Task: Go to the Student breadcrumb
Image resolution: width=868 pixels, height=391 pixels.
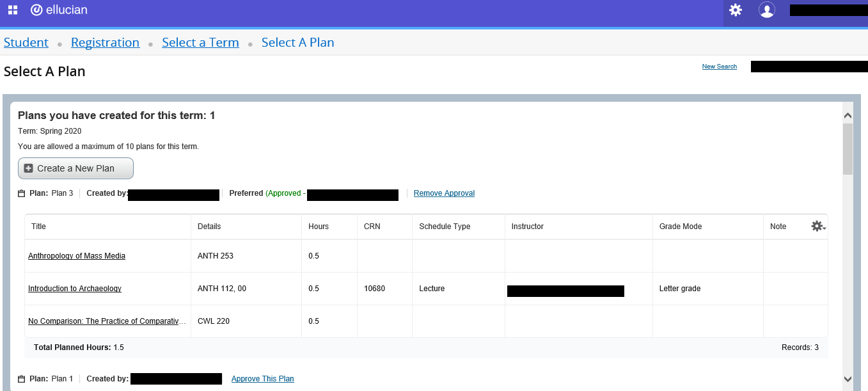Action: (x=26, y=42)
